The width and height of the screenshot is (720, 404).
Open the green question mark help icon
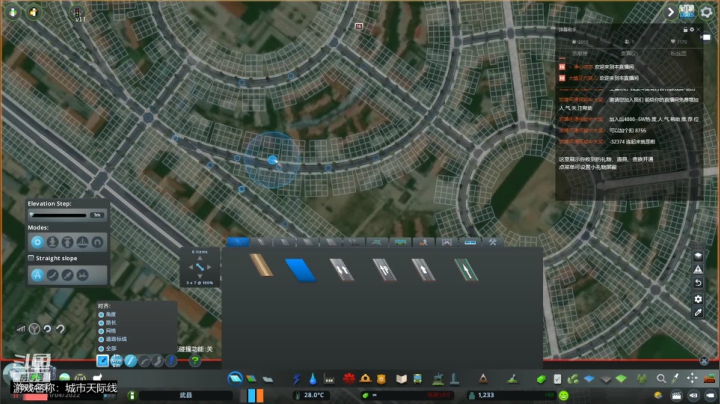[x=195, y=361]
